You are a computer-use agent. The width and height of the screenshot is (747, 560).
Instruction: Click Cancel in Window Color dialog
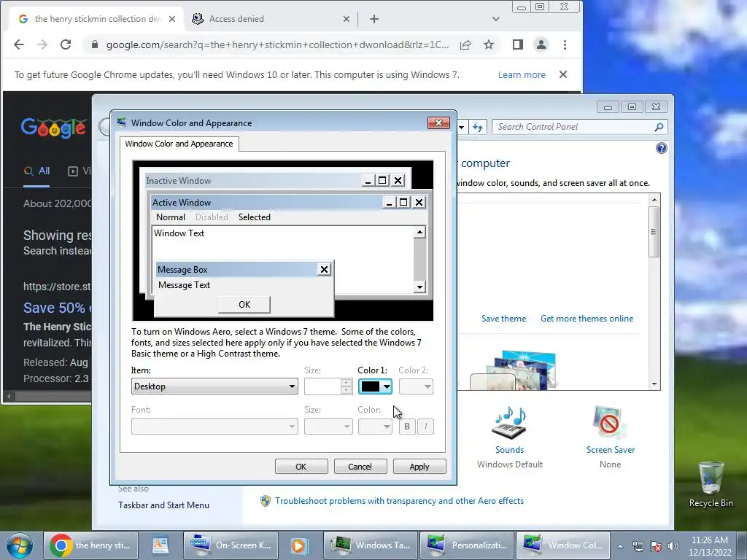(360, 467)
